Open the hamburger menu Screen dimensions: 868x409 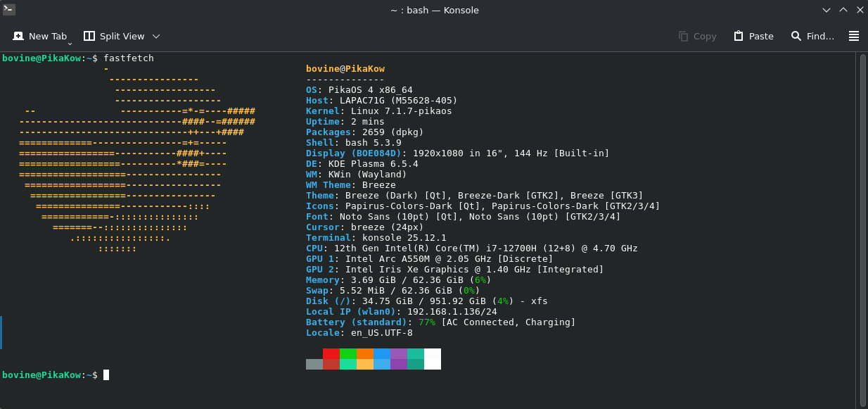[854, 36]
